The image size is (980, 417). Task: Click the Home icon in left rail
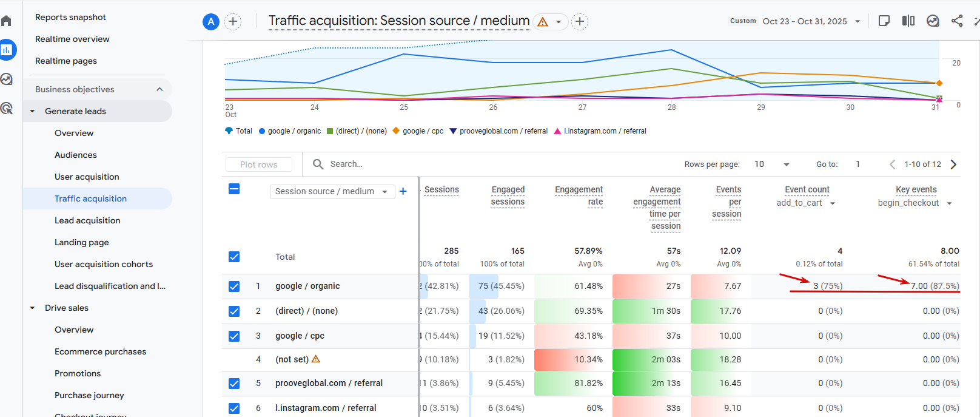tap(7, 21)
